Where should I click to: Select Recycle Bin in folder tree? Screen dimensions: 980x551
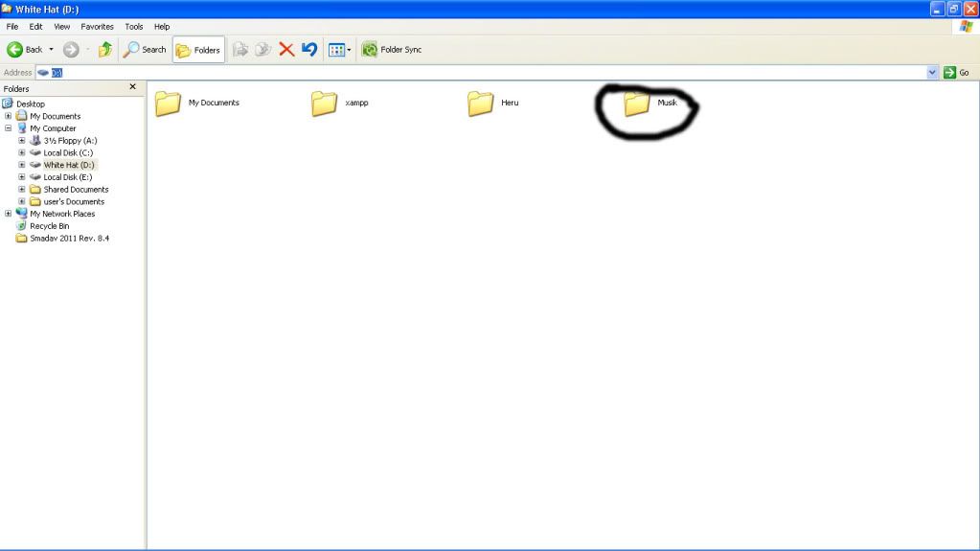pos(49,226)
